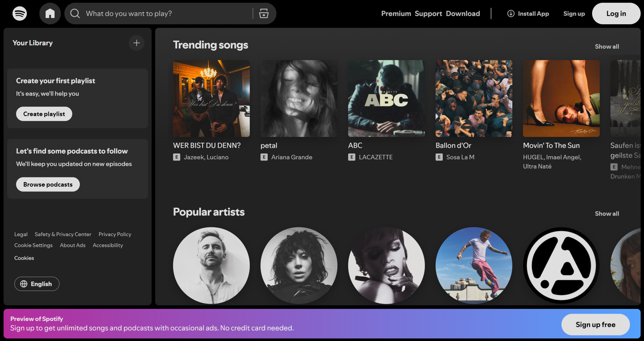Click the search magnifier icon
The height and width of the screenshot is (341, 644).
(x=75, y=13)
